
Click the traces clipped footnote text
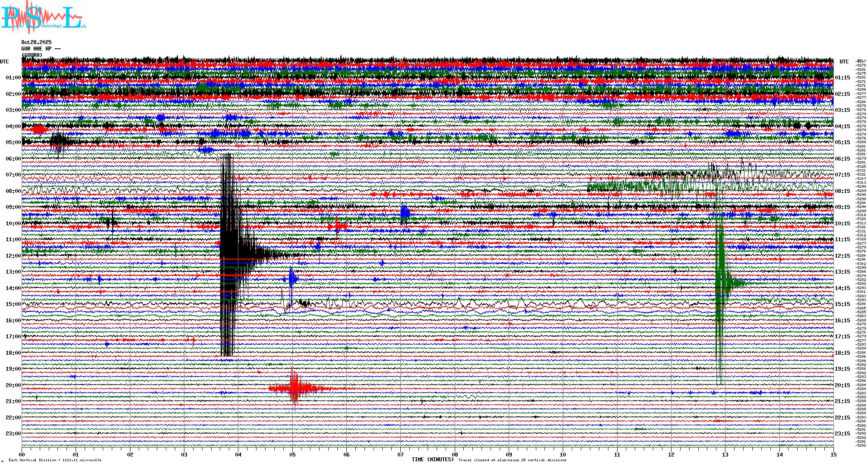(x=512, y=460)
